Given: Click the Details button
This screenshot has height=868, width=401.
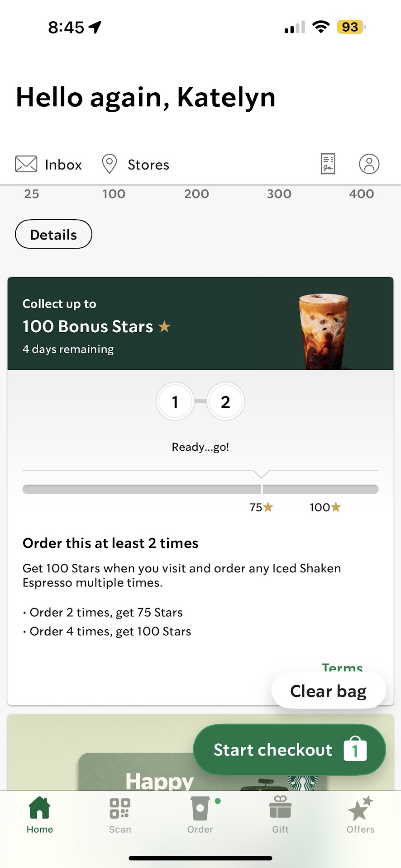Looking at the screenshot, I should pyautogui.click(x=53, y=234).
